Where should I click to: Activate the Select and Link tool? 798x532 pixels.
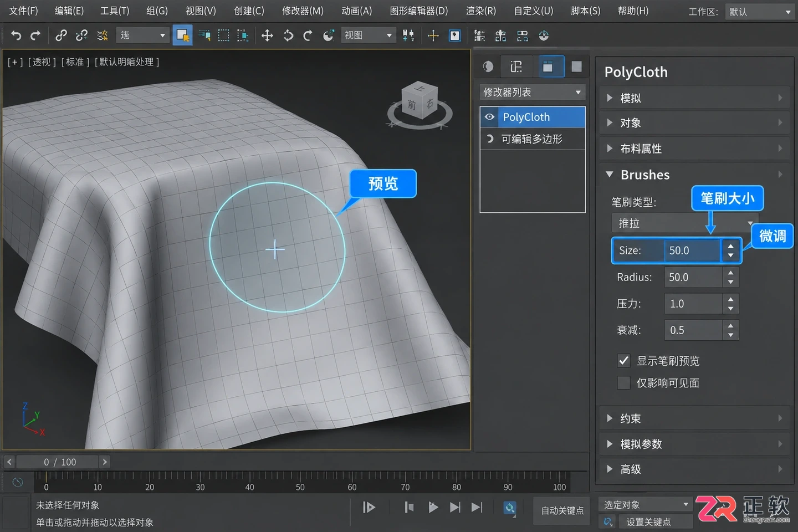61,35
